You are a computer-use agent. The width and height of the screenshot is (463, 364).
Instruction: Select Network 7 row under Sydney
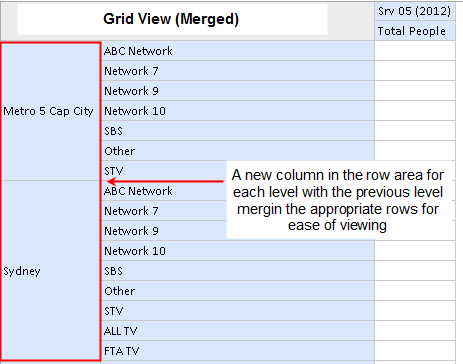pyautogui.click(x=164, y=211)
